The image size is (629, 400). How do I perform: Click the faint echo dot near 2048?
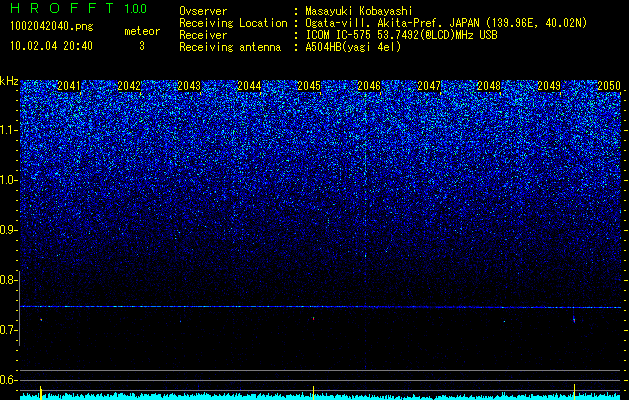tap(504, 321)
